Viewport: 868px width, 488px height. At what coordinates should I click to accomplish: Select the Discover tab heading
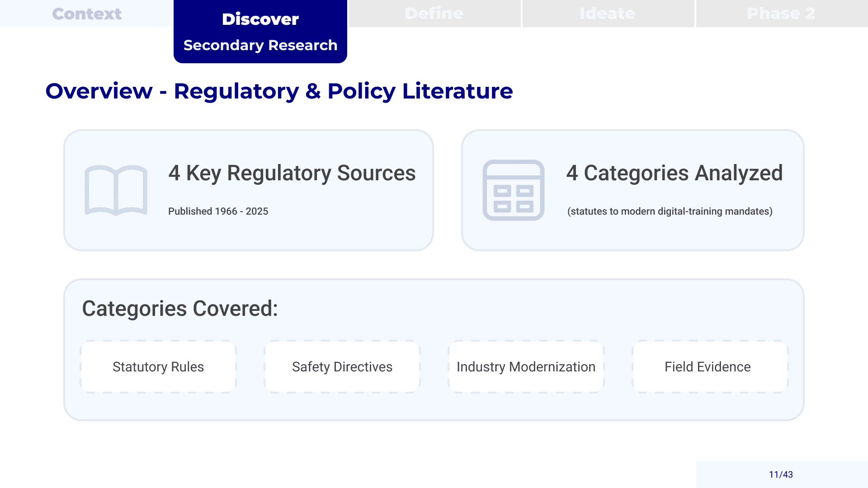[x=260, y=19]
